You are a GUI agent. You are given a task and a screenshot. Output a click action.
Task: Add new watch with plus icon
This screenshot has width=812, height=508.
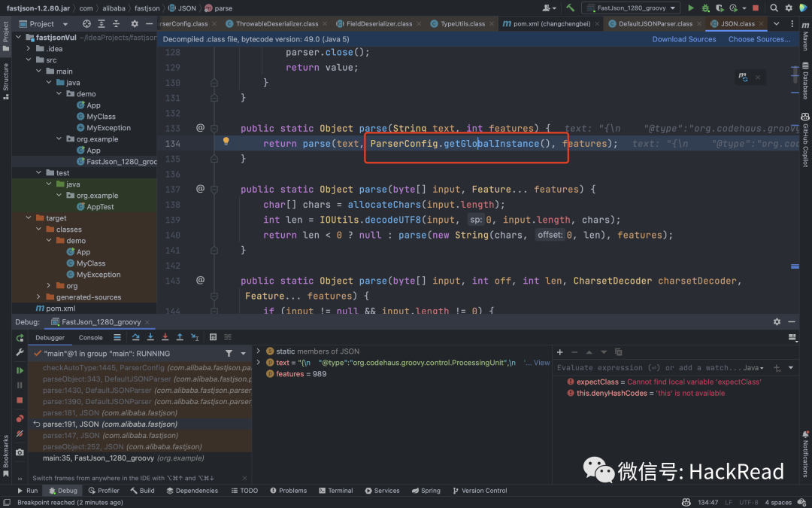560,352
